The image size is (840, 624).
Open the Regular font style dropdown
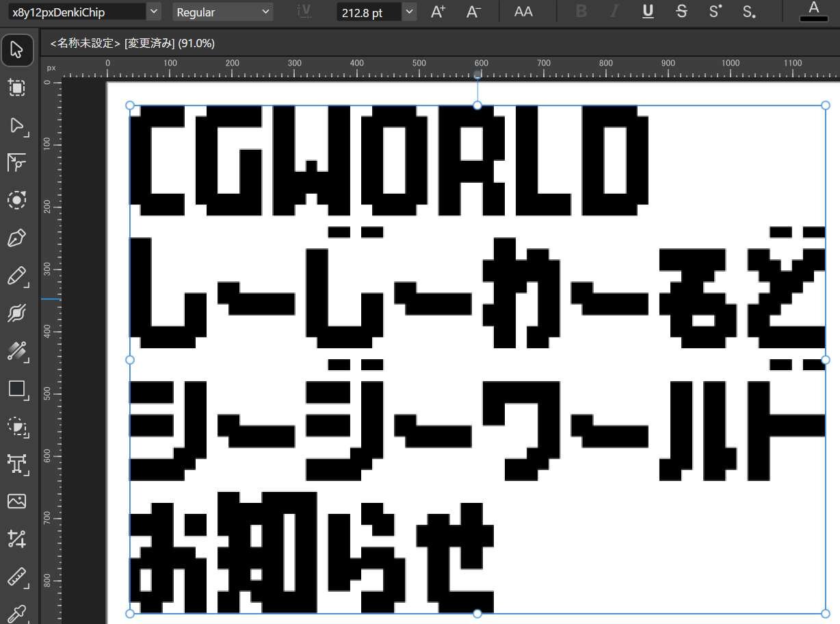[x=222, y=12]
